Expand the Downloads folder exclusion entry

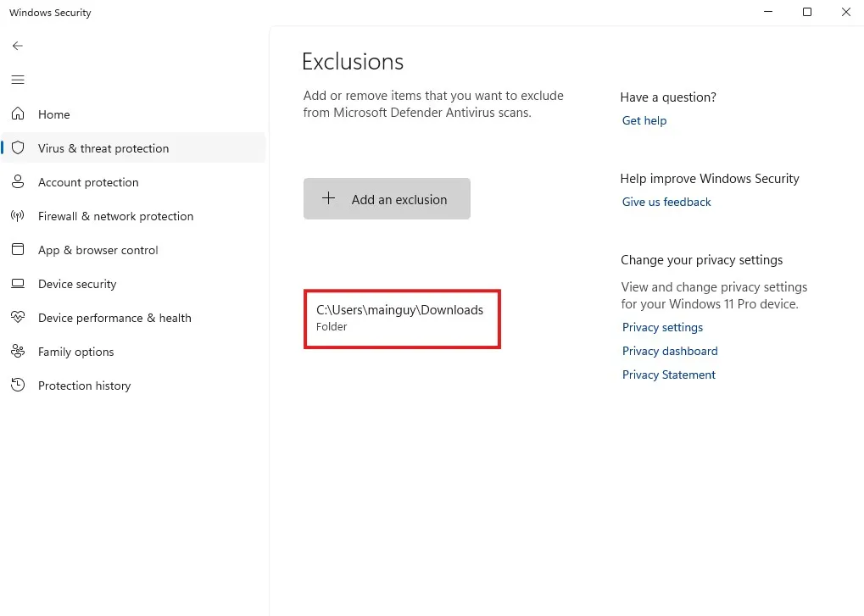coord(401,318)
